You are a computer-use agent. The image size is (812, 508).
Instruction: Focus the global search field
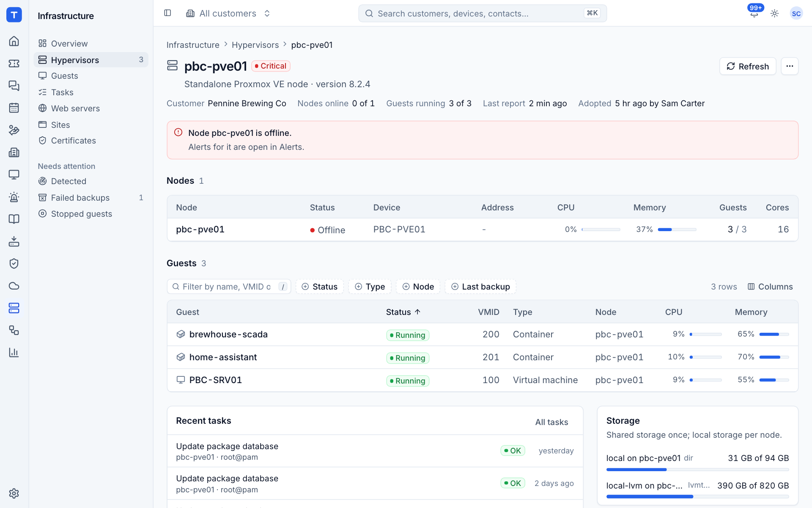click(483, 13)
